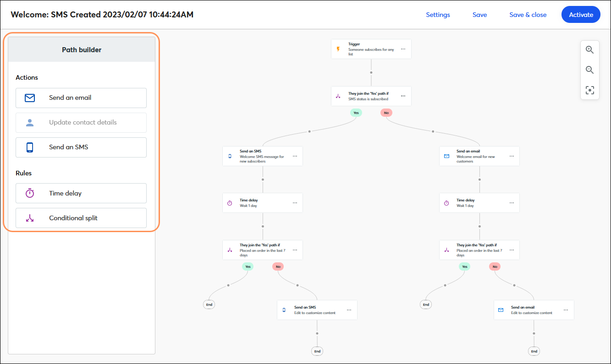Click the split icon on the SMS status condition node
This screenshot has width=611, height=364.
click(338, 95)
